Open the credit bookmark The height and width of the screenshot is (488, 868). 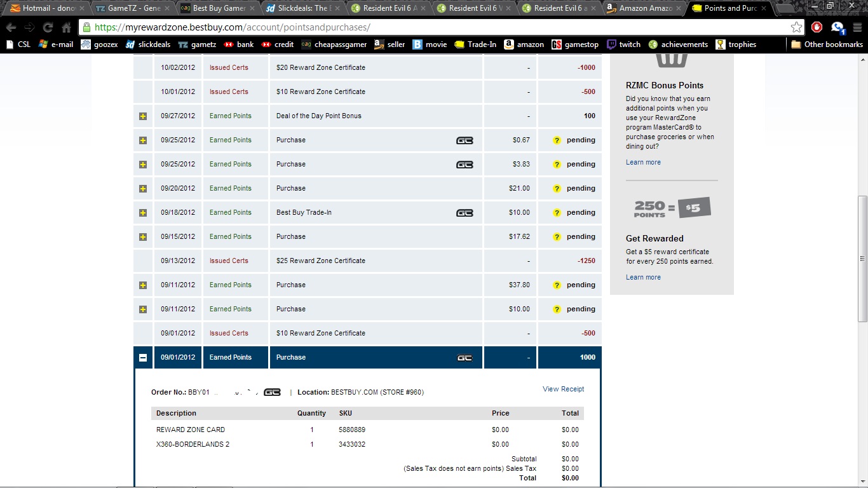point(278,44)
